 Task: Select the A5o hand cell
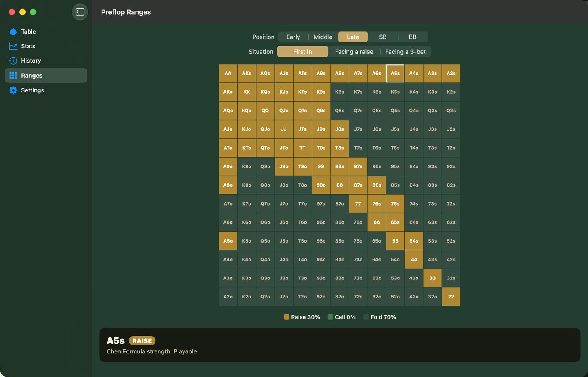pos(228,241)
